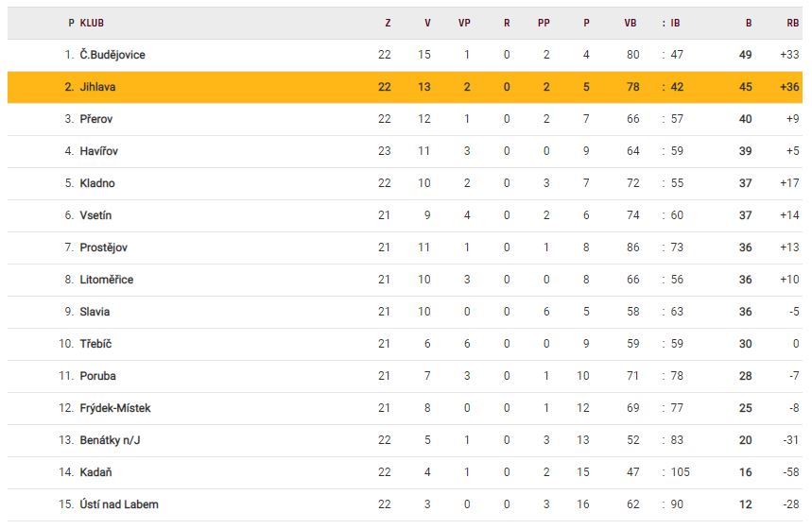Image resolution: width=812 pixels, height=529 pixels.
Task: Click Jihlava's 45 points value
Action: pos(746,87)
